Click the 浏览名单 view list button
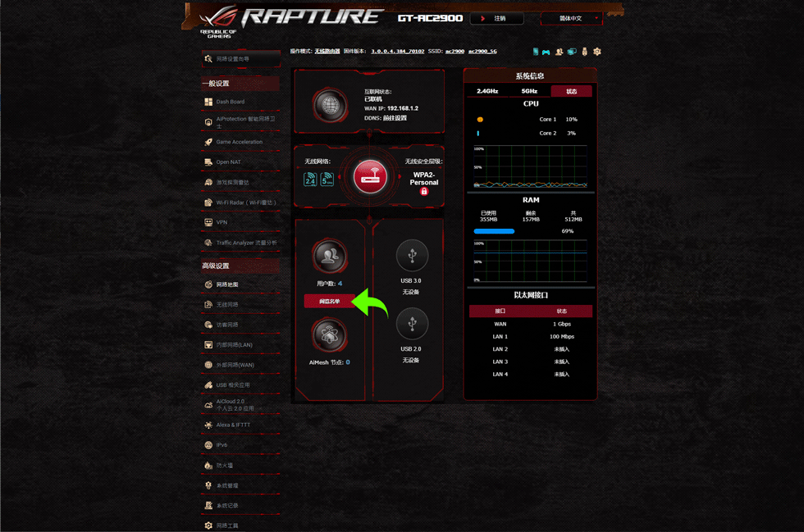The height and width of the screenshot is (532, 804). pyautogui.click(x=330, y=302)
